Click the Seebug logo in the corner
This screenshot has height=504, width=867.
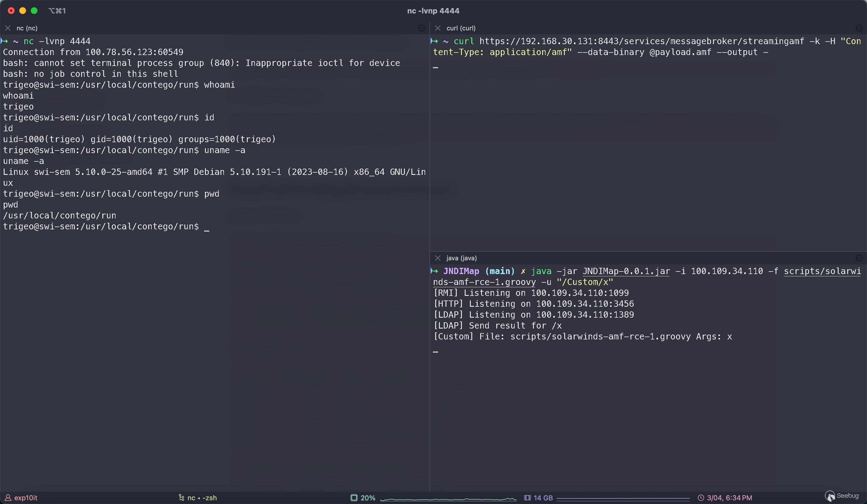(841, 496)
